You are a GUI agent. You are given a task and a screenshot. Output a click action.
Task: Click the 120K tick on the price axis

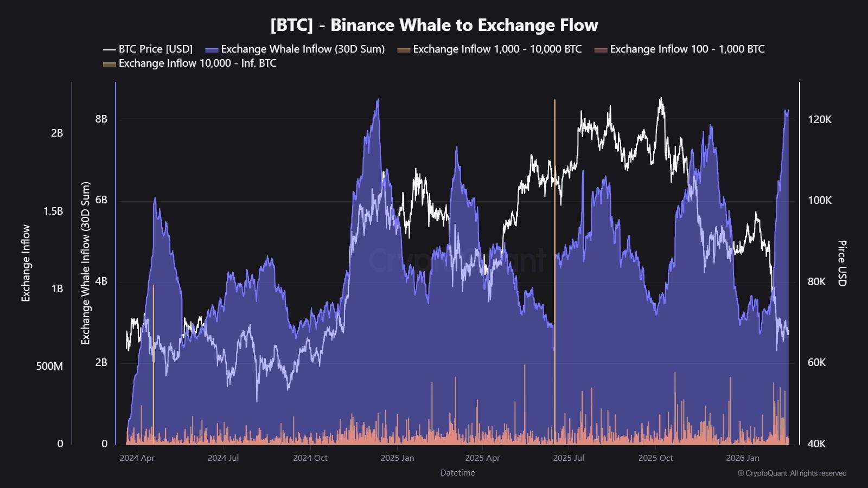(x=819, y=120)
